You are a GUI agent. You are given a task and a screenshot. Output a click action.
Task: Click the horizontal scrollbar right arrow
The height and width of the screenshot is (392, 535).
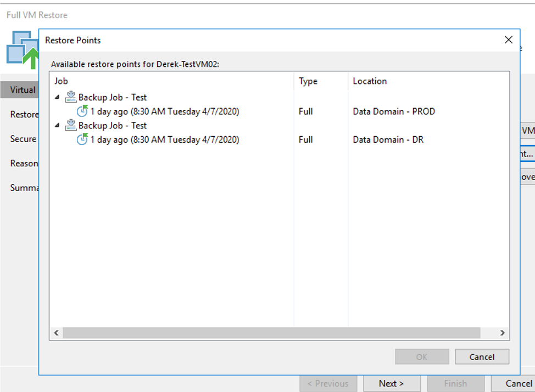(502, 333)
